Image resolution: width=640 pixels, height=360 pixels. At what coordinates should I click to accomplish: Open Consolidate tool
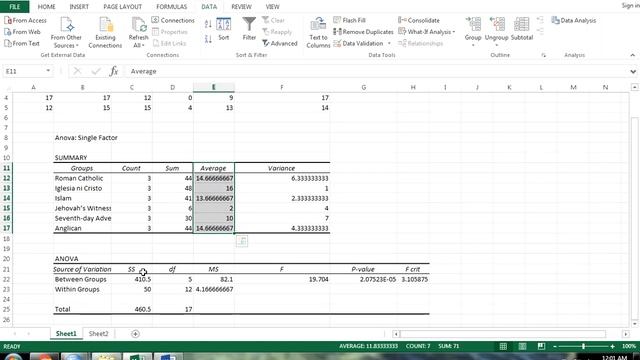[x=419, y=20]
